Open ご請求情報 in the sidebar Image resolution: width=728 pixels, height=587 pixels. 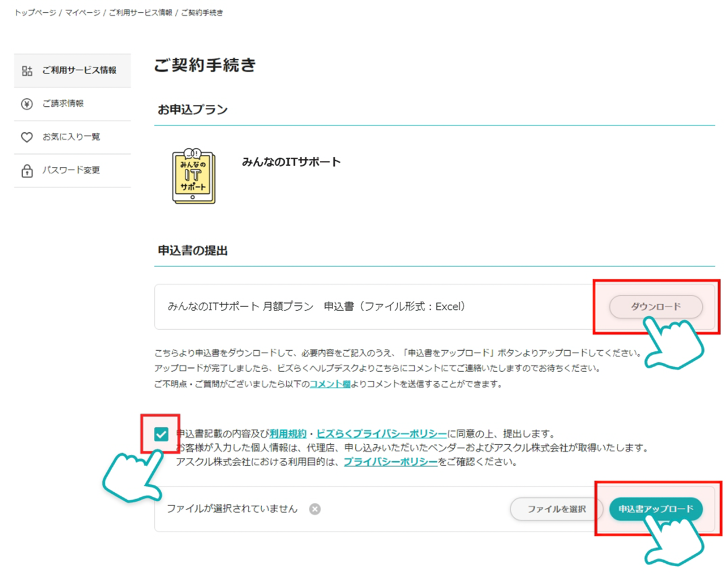pos(72,104)
